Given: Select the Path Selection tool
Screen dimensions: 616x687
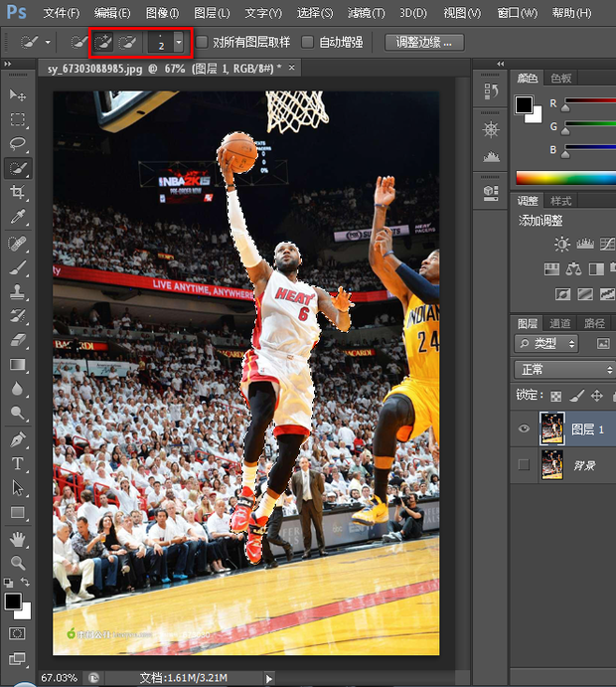Looking at the screenshot, I should (18, 487).
